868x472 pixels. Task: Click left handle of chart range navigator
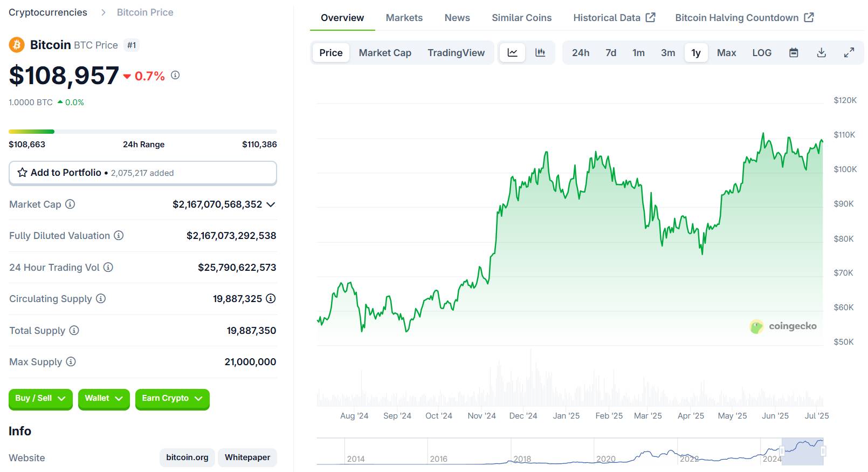(x=782, y=451)
